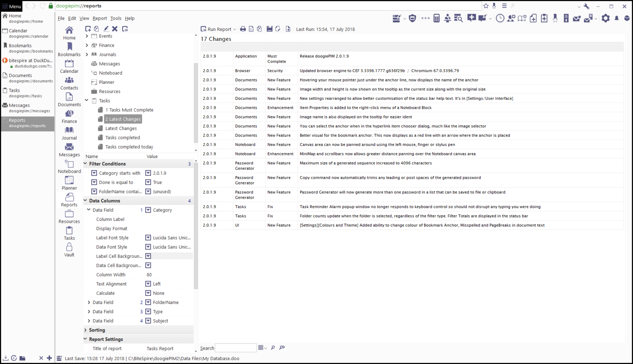
Task: Expand the Journals tree node
Action: point(87,54)
